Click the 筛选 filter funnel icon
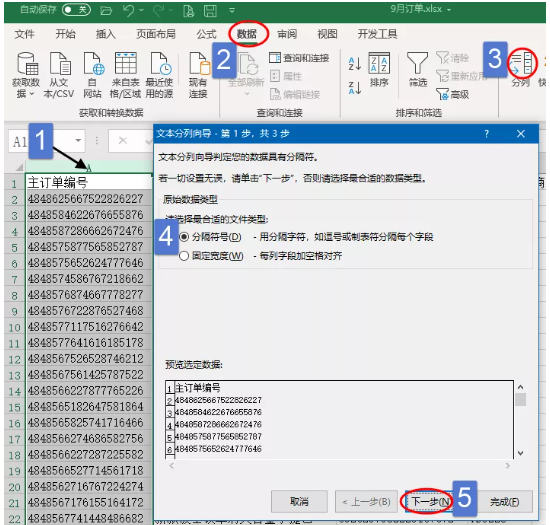The image size is (550, 525). [x=417, y=63]
